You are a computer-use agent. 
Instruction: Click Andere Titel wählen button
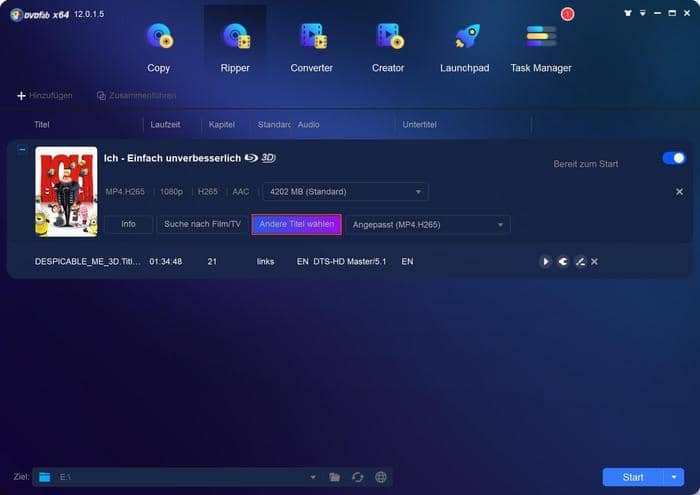coord(296,224)
